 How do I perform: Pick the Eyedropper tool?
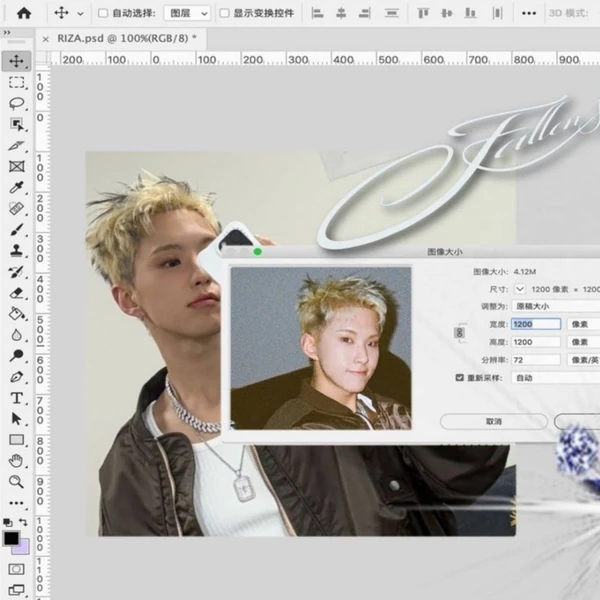[17, 187]
